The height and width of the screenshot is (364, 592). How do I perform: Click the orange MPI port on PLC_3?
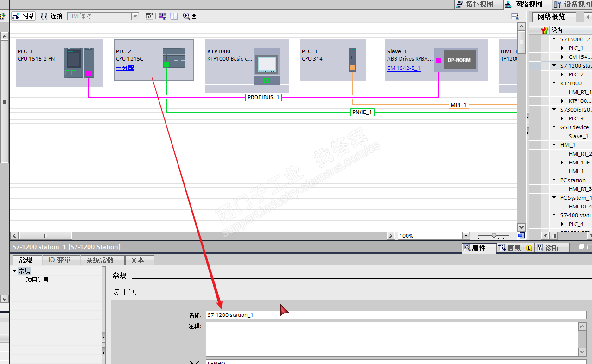coord(352,68)
